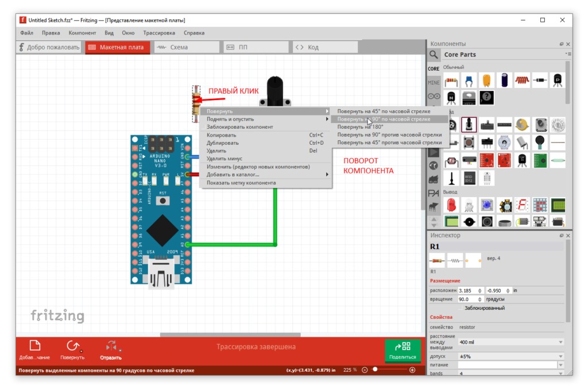588x389 pixels.
Task: Open the pin spacing 400 mil dropdown
Action: pos(510,342)
